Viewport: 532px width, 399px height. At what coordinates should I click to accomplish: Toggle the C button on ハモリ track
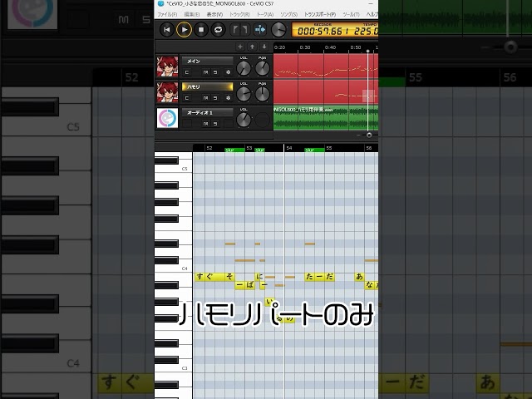[186, 98]
